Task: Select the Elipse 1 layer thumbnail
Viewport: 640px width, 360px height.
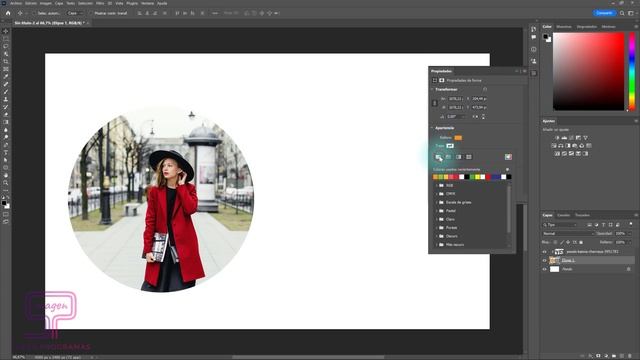Action: click(x=554, y=260)
